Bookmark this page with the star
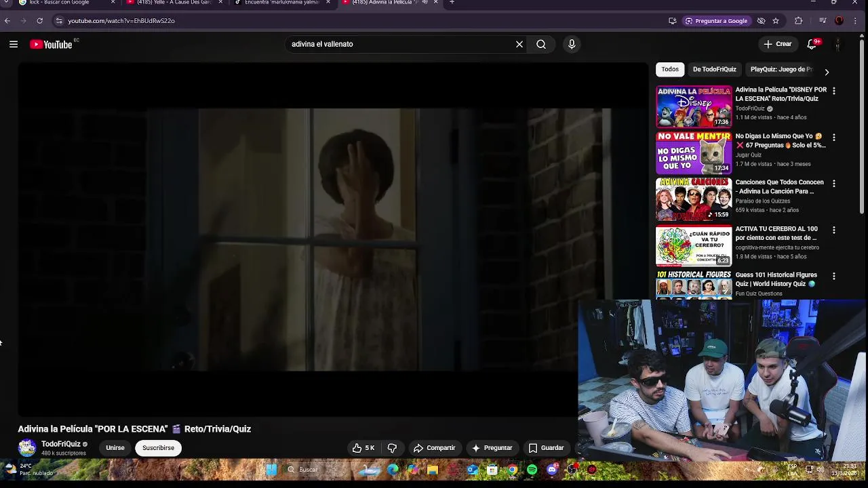 click(x=776, y=21)
